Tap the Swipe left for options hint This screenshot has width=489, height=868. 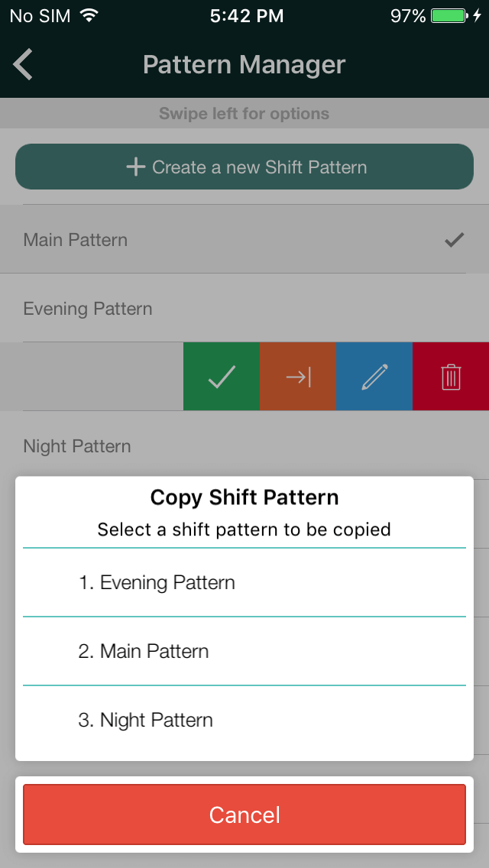tap(244, 114)
